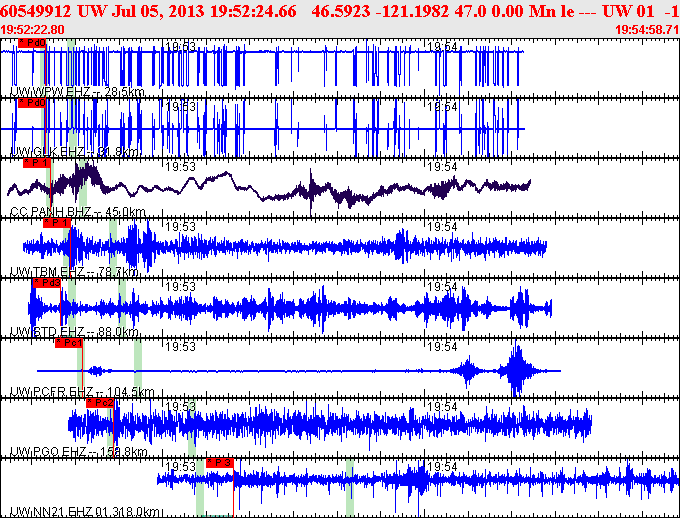680x518 pixels.
Task: Select the Pd0 pick flag on WPW trace
Action: coord(32,43)
